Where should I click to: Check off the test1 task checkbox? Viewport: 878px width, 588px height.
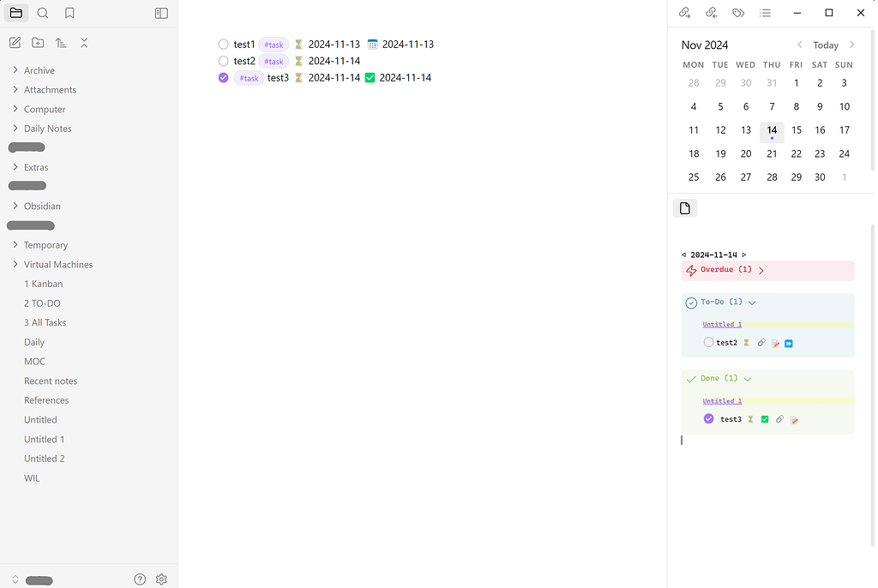(224, 44)
